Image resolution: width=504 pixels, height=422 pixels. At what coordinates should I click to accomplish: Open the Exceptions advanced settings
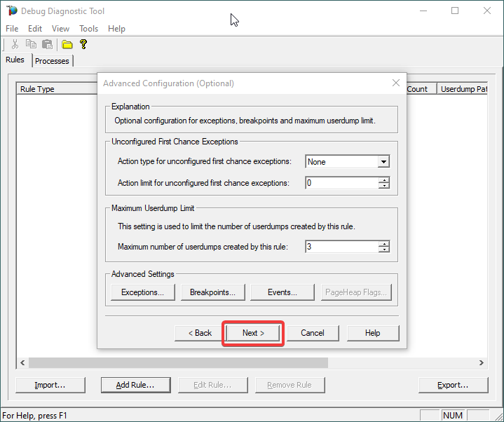click(142, 292)
